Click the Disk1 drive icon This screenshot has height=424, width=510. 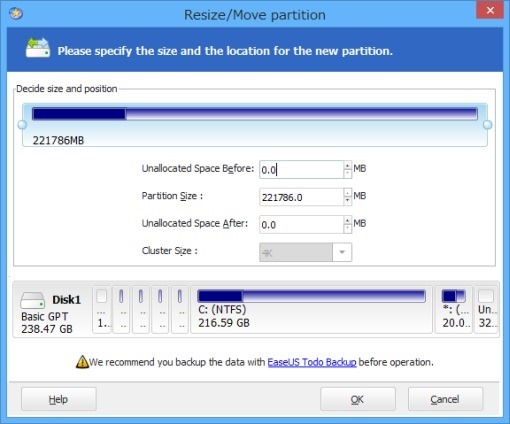(32, 300)
